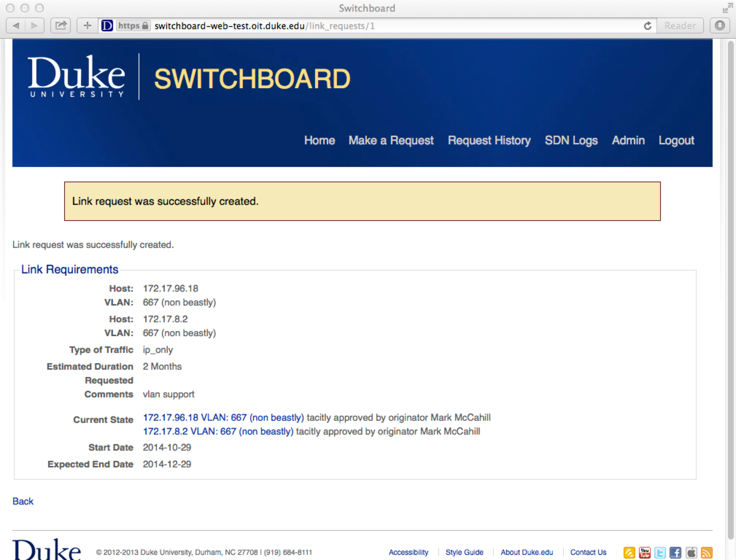Open the Style Guide footer link
The height and width of the screenshot is (560, 736).
464,552
